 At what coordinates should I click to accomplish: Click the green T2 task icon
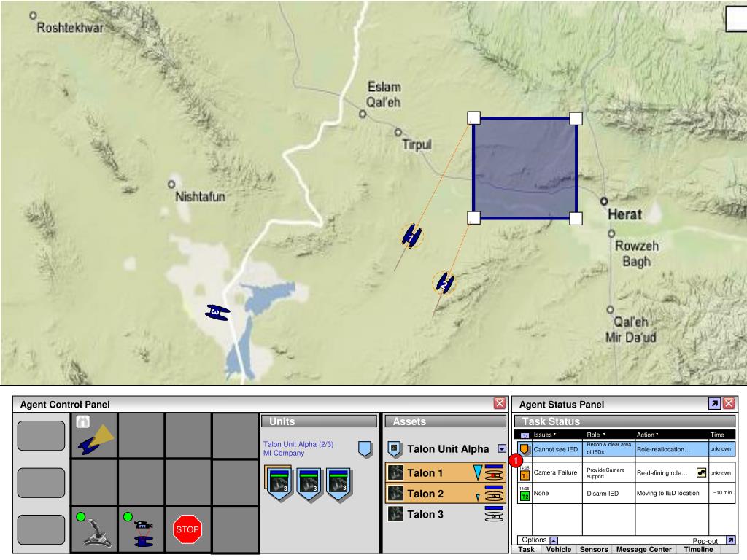pyautogui.click(x=525, y=496)
